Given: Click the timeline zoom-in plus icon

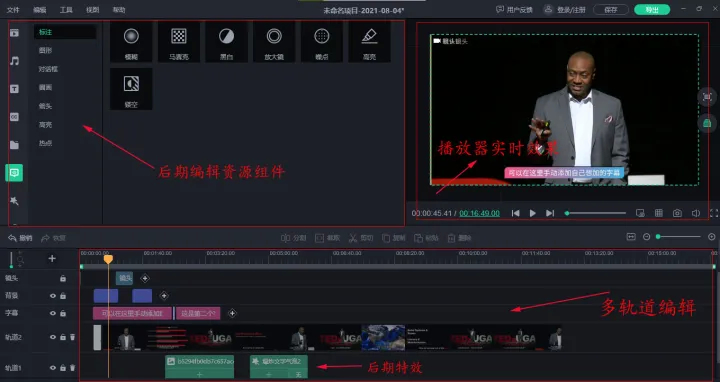Looking at the screenshot, I should (x=712, y=237).
